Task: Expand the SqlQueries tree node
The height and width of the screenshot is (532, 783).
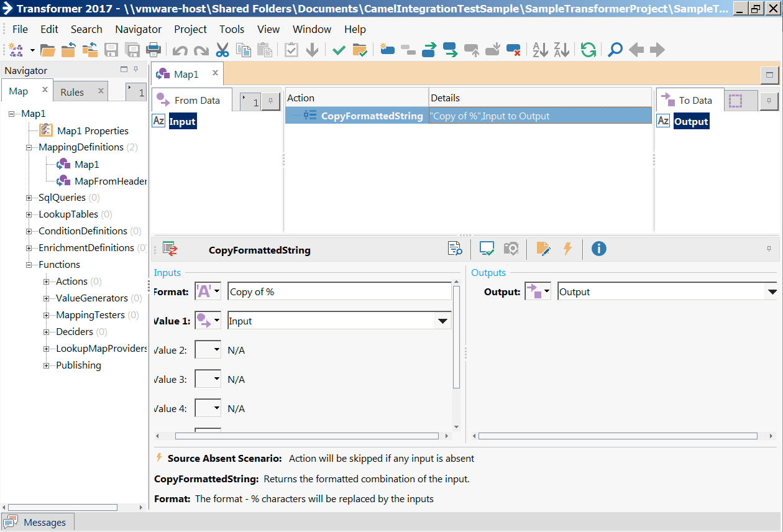Action: tap(29, 198)
